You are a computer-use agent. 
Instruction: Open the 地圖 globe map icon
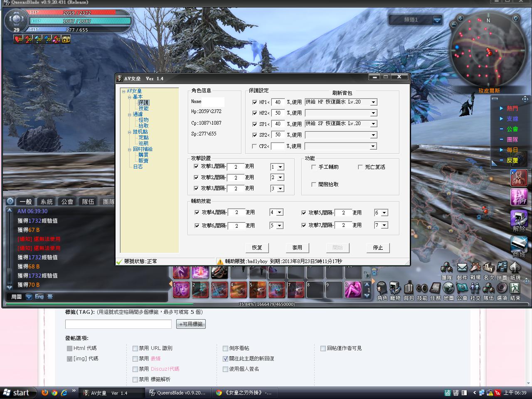(448, 288)
